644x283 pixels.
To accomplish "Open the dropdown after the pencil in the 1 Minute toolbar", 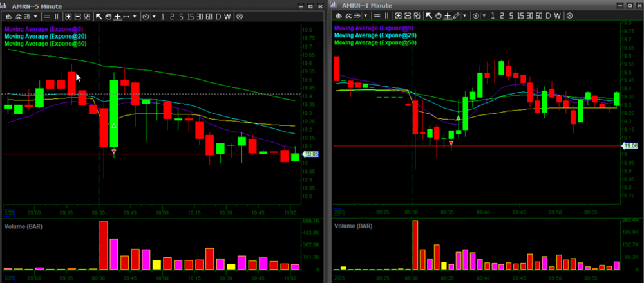I will point(464,16).
